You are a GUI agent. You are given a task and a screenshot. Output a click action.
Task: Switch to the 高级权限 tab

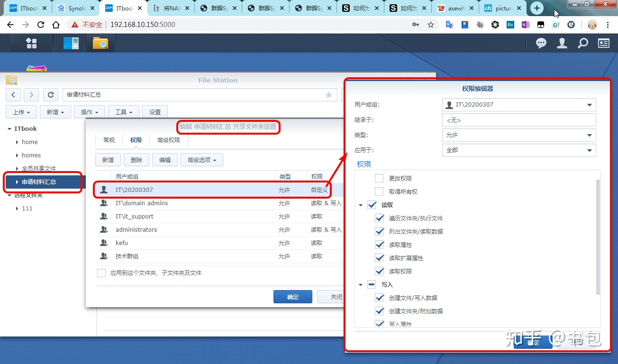tap(169, 140)
